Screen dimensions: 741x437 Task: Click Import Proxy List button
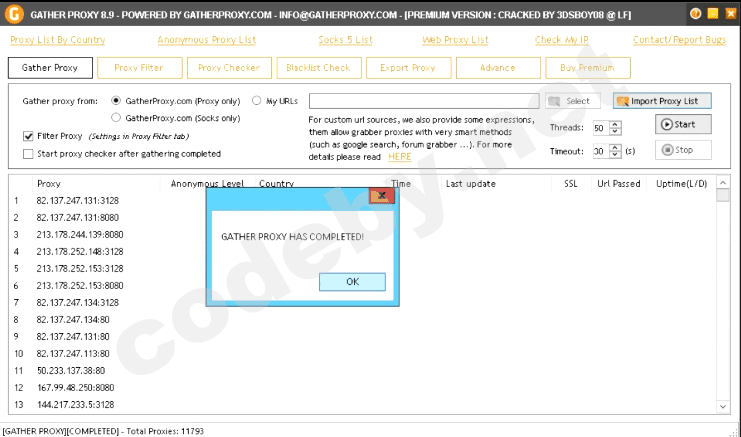click(x=662, y=101)
